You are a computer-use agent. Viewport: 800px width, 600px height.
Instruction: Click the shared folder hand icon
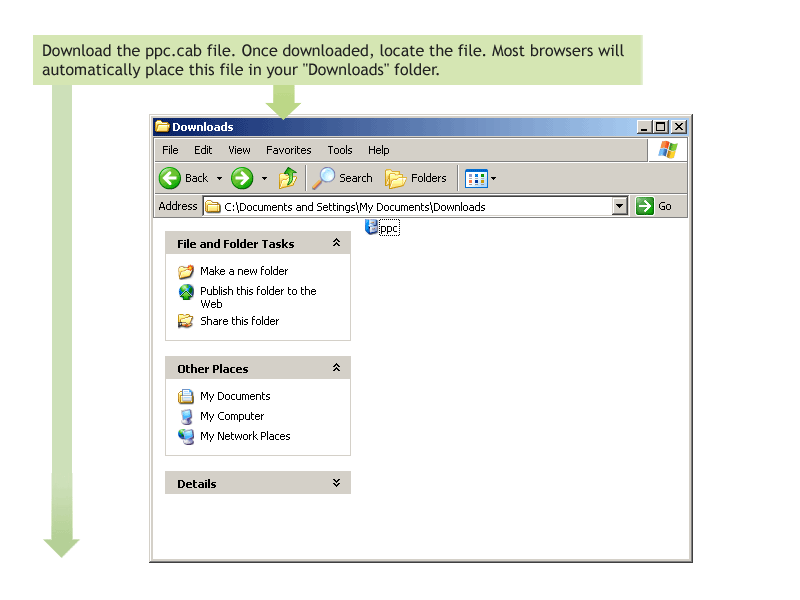pos(185,321)
